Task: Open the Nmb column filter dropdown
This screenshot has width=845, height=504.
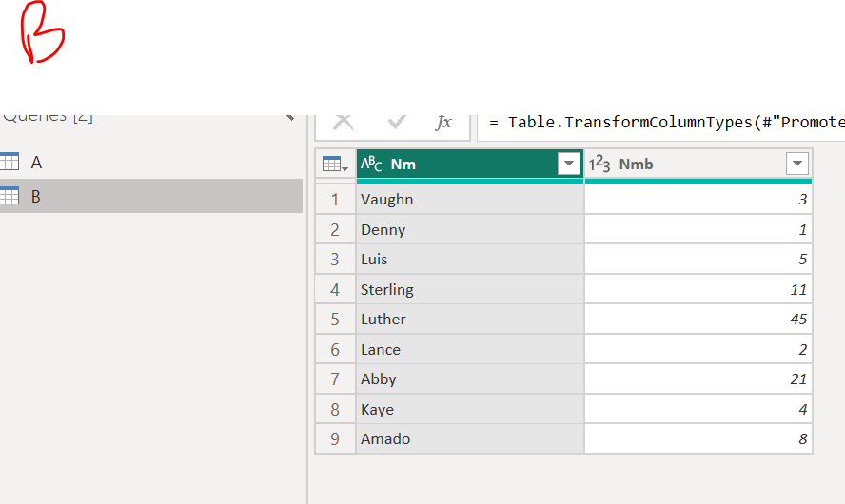Action: tap(797, 164)
